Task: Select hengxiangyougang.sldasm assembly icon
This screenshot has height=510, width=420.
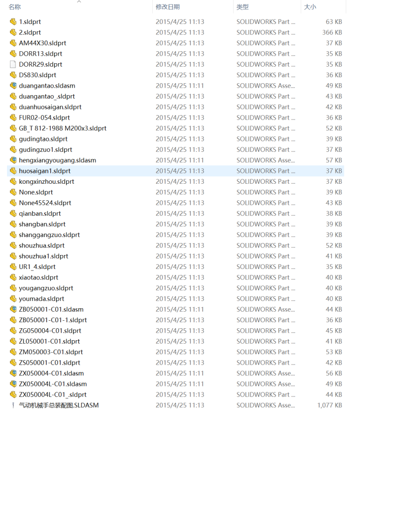Action: point(13,160)
